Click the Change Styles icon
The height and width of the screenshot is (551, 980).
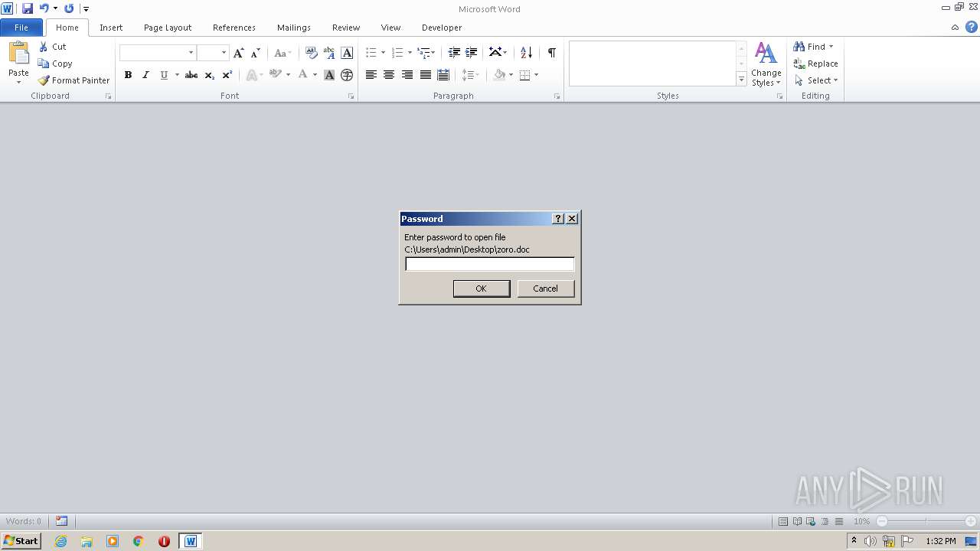[766, 65]
